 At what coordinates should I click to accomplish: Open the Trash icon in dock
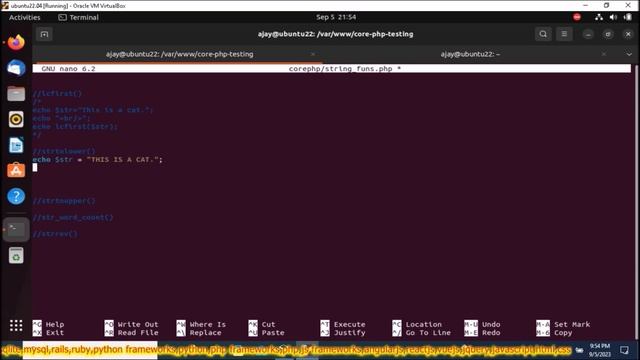coord(16,256)
